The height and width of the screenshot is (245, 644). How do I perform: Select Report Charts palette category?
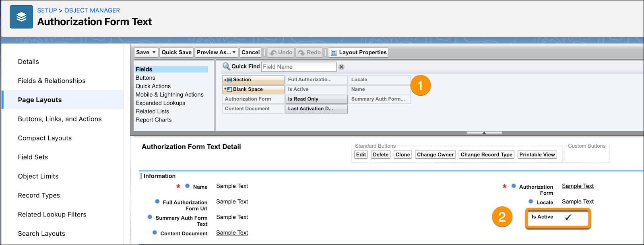pos(153,120)
